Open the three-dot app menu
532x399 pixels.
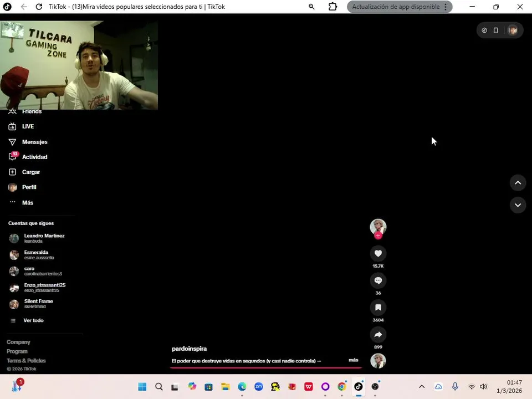coord(446,7)
